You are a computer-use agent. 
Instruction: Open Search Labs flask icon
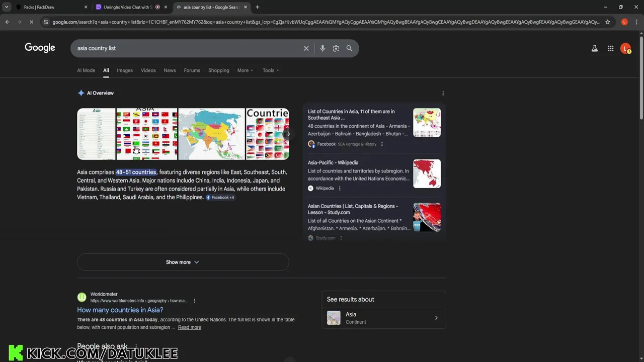[595, 48]
